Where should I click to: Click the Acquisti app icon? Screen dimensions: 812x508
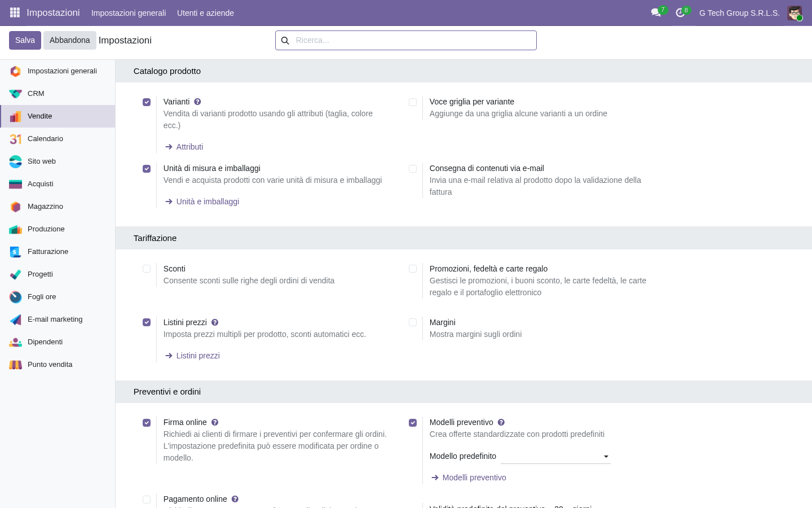16,184
